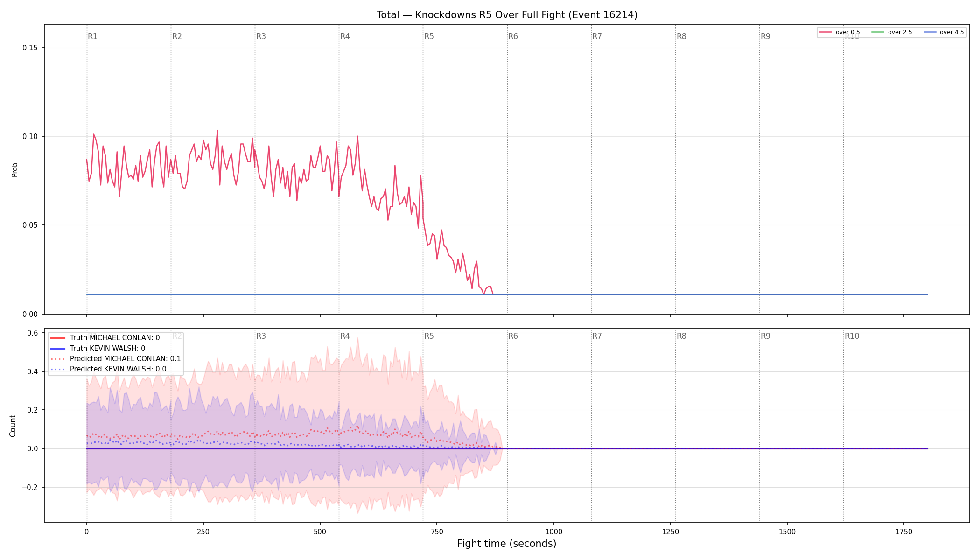Image resolution: width=980 pixels, height=560 pixels.
Task: Click the 0.10 tick on Prob axis
Action: 31,137
